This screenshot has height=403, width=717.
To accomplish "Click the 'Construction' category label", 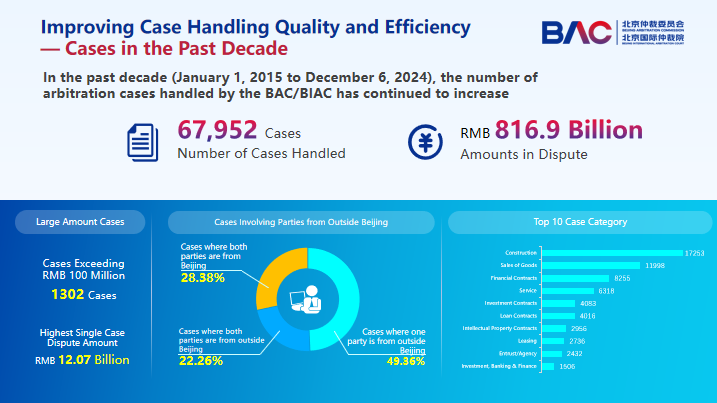I will (521, 253).
